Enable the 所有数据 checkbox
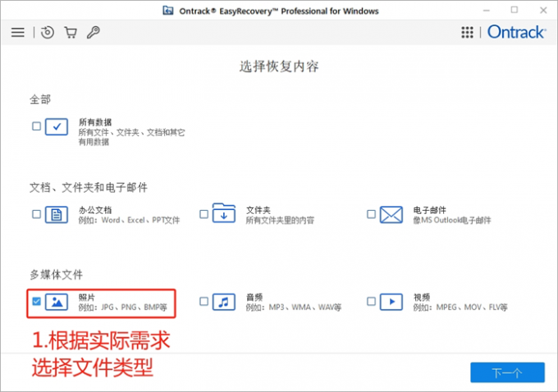Image resolution: width=558 pixels, height=392 pixels. point(36,126)
